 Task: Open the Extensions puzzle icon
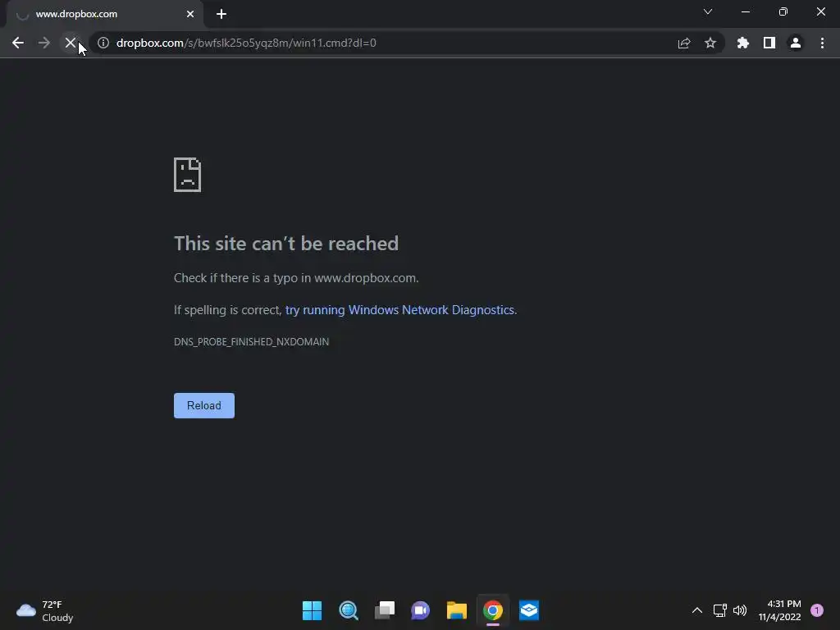pyautogui.click(x=743, y=43)
